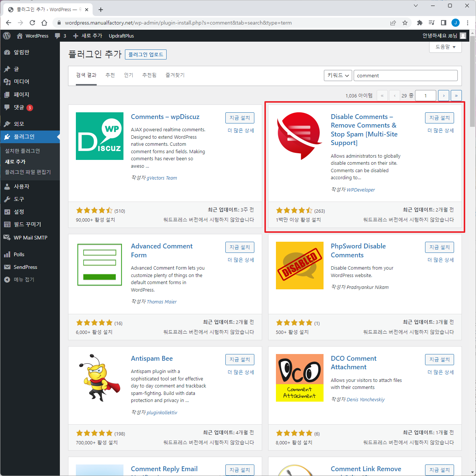Open UpdraftPlus in the admin bar

[121, 36]
